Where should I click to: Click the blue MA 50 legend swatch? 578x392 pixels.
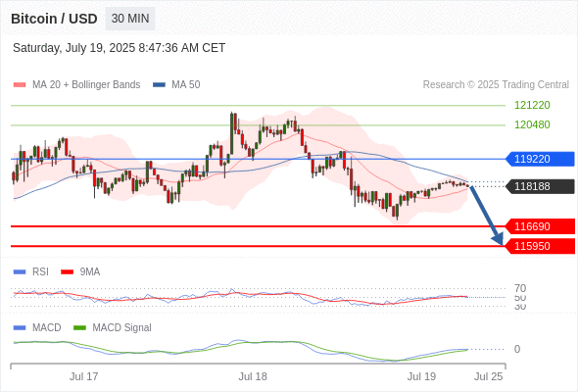(159, 85)
